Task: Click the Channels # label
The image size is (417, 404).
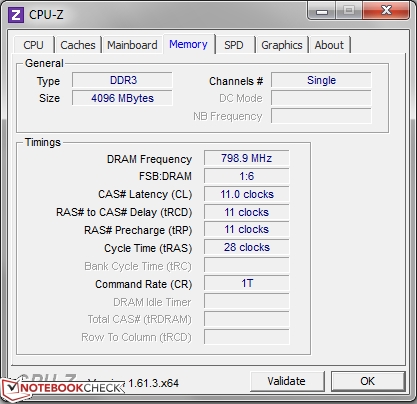Action: click(x=236, y=81)
